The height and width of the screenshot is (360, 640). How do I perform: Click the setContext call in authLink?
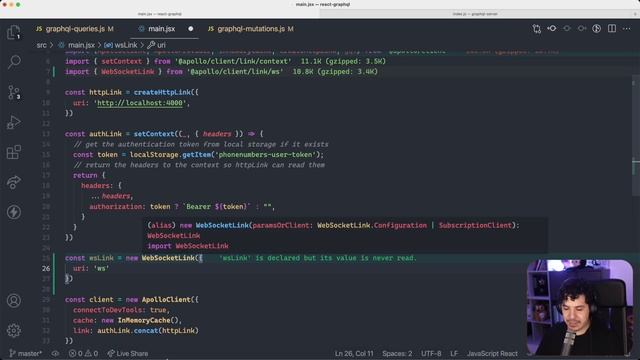click(154, 134)
